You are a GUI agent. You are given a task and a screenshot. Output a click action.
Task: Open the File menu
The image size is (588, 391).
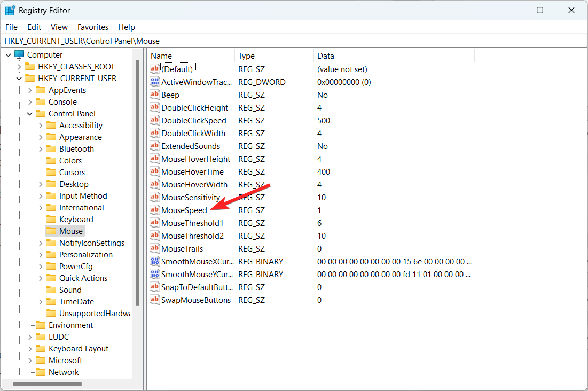(x=11, y=27)
